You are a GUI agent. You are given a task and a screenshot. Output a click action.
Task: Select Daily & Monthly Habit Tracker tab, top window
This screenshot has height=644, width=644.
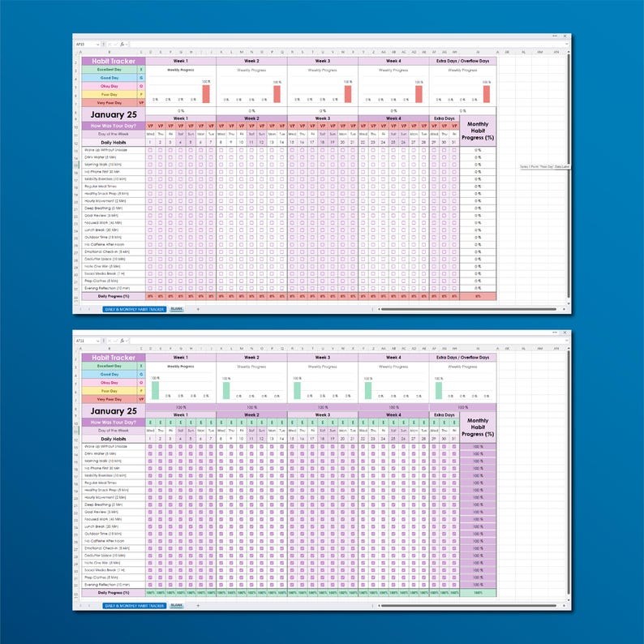tap(135, 309)
